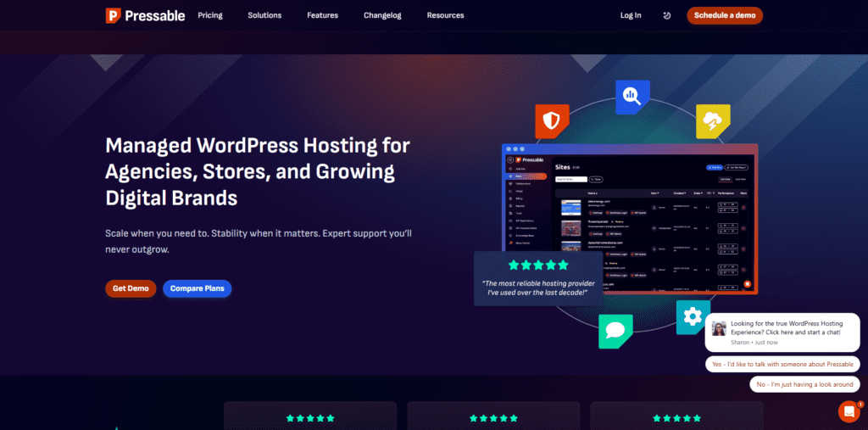Open the orange chat launcher icon
868x430 pixels.
coord(849,411)
